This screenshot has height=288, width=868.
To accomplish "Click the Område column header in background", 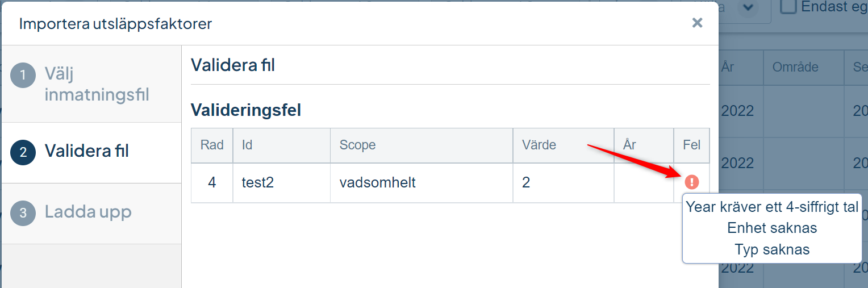I will (x=795, y=67).
